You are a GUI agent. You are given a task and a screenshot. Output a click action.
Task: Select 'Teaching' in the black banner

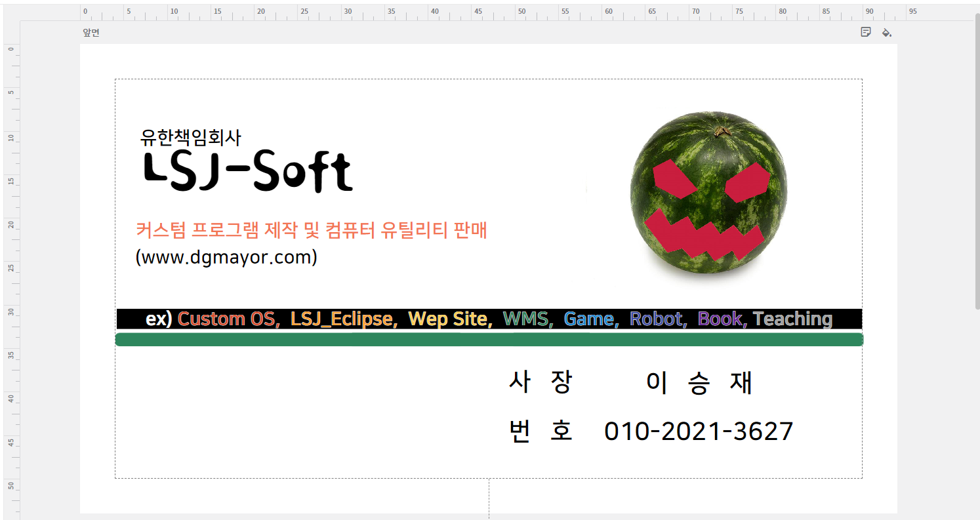[792, 319]
